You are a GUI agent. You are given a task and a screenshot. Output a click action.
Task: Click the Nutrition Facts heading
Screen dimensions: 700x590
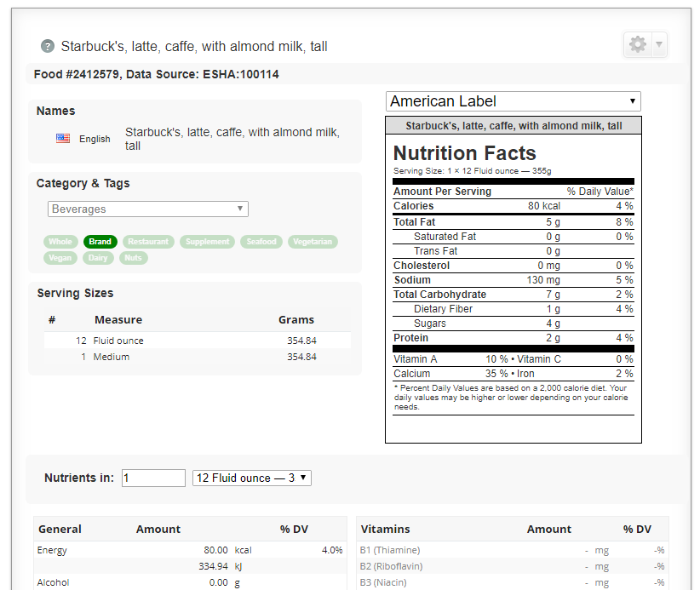[x=464, y=153]
